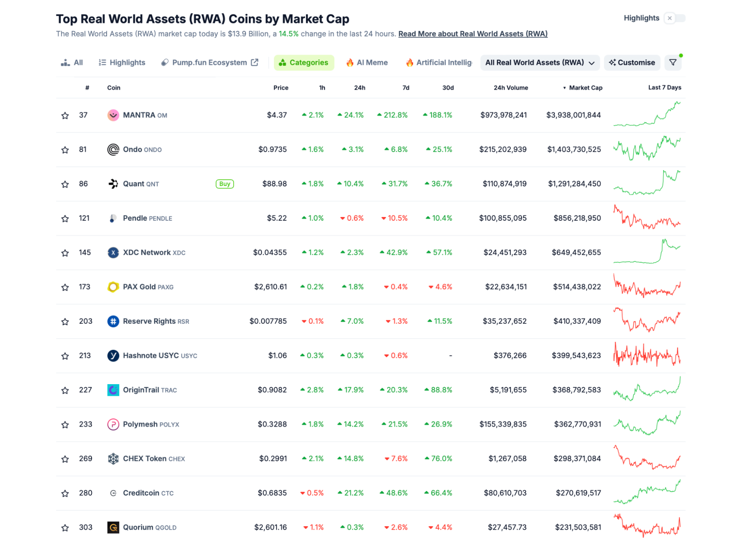Screen dimensions: 756x538
Task: Star the Quorium row
Action: click(65, 528)
